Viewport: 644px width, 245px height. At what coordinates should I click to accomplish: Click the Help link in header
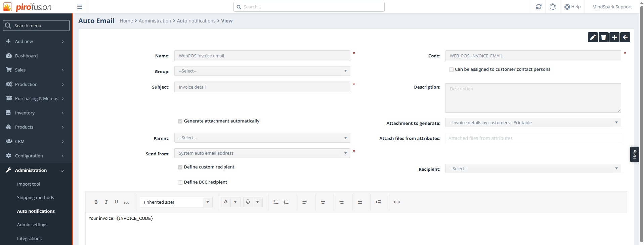click(x=572, y=7)
